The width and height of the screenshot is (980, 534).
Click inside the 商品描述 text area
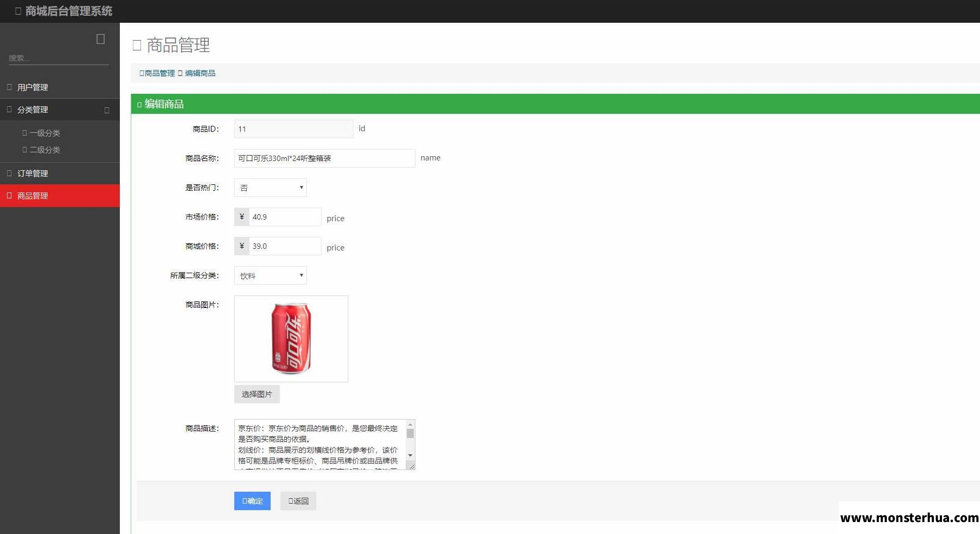pos(321,445)
